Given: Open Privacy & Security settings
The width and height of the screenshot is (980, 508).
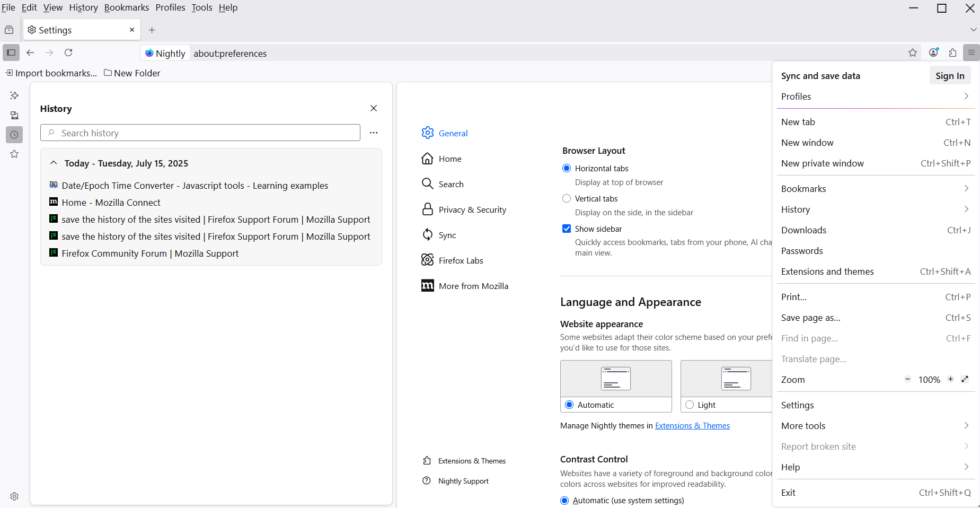Looking at the screenshot, I should point(464,209).
